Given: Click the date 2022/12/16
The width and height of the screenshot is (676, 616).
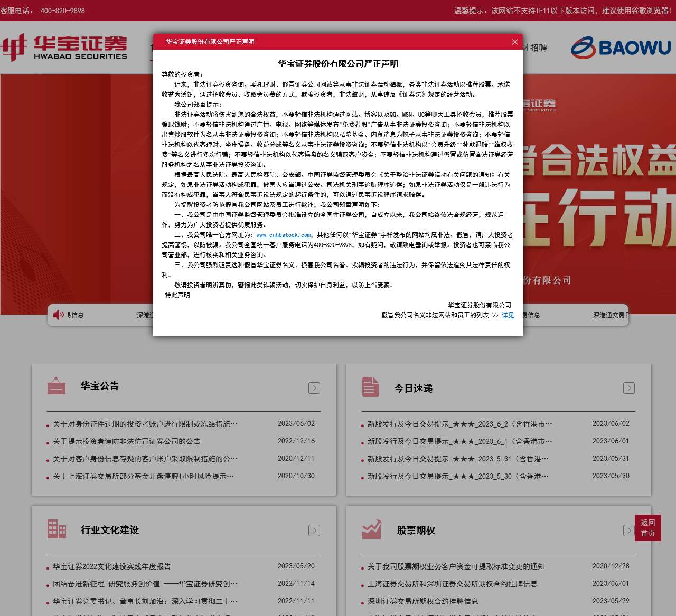Looking at the screenshot, I should [296, 441].
